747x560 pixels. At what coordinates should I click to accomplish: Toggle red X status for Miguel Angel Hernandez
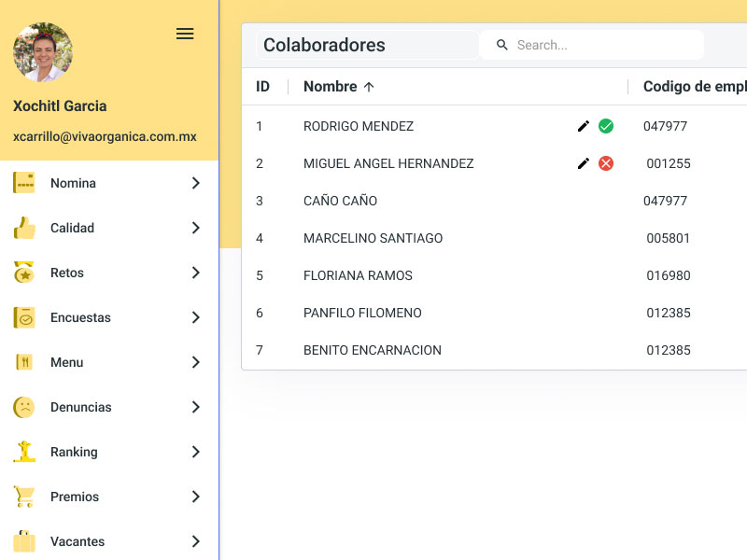606,163
